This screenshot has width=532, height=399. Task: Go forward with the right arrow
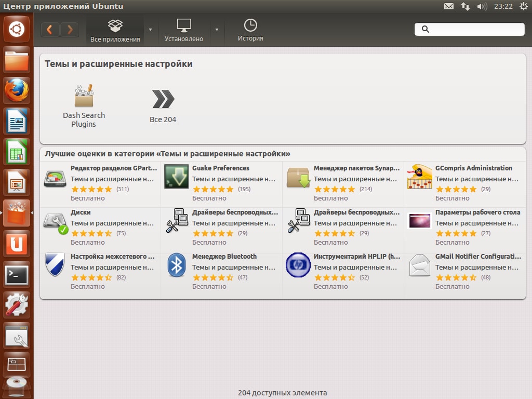(70, 30)
